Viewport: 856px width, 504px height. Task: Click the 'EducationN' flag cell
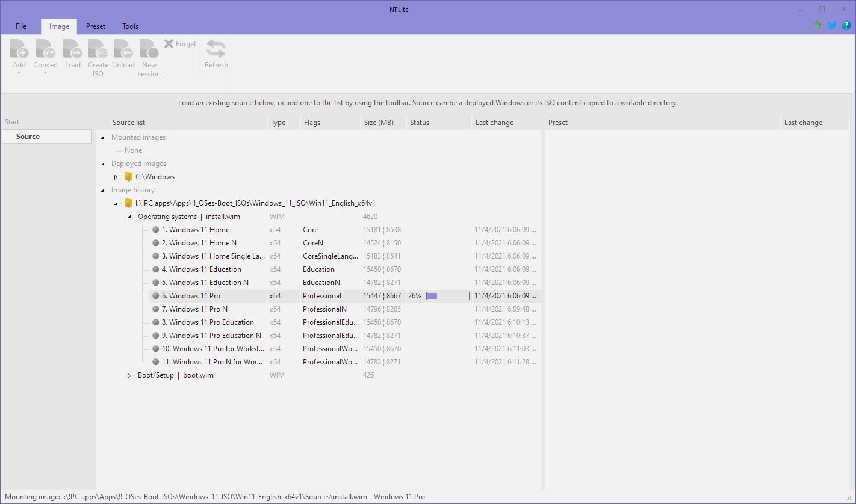(x=321, y=283)
